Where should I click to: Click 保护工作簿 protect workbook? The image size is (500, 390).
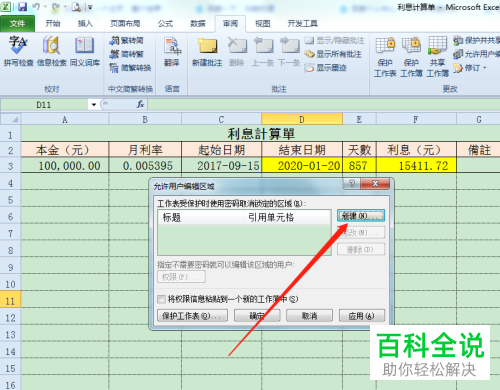tap(411, 57)
